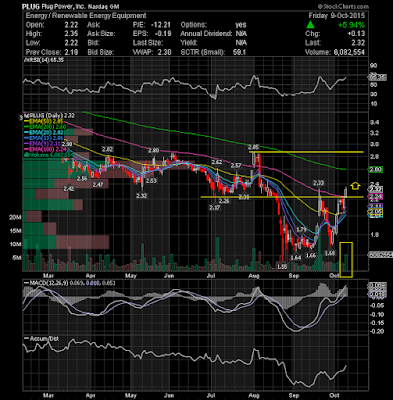This screenshot has width=393, height=400.
Task: Click the Volume legend bar icon
Action: [x=25, y=155]
